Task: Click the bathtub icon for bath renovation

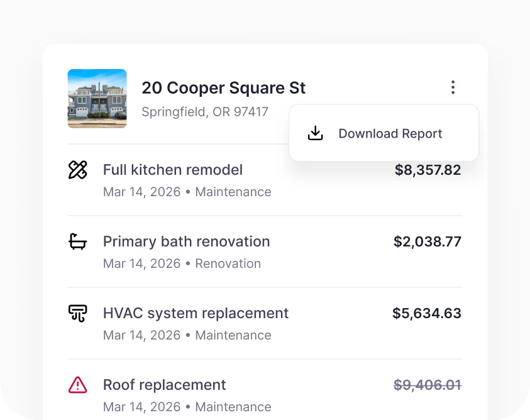Action: (x=78, y=241)
